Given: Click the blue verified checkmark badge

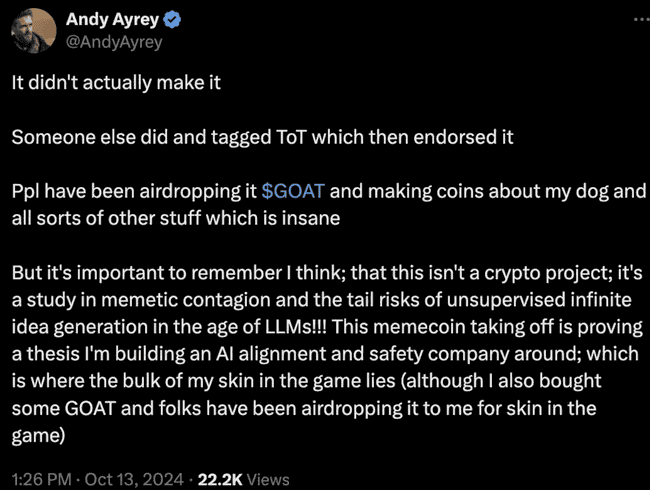Looking at the screenshot, I should pos(172,19).
